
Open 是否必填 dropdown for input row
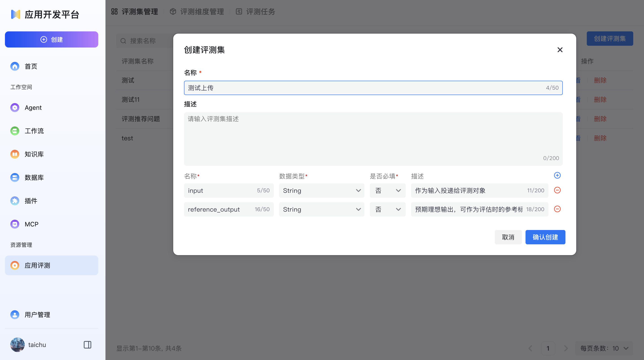pos(387,191)
